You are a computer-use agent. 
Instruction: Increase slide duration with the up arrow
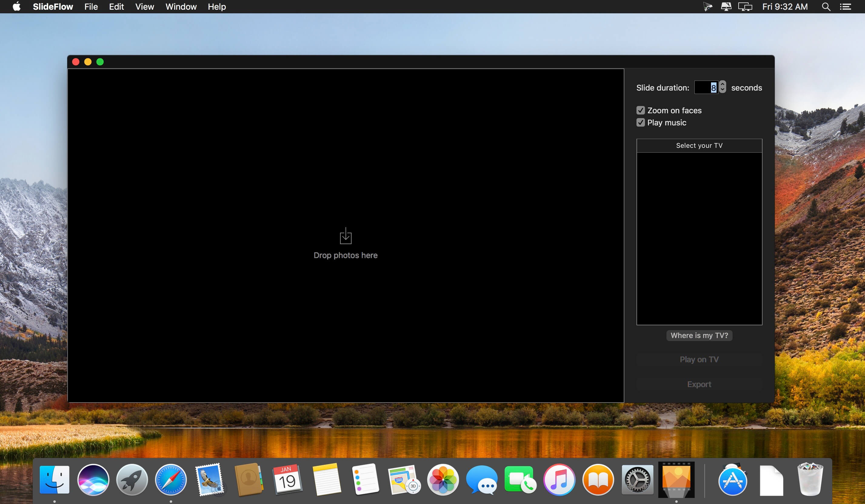pos(723,84)
